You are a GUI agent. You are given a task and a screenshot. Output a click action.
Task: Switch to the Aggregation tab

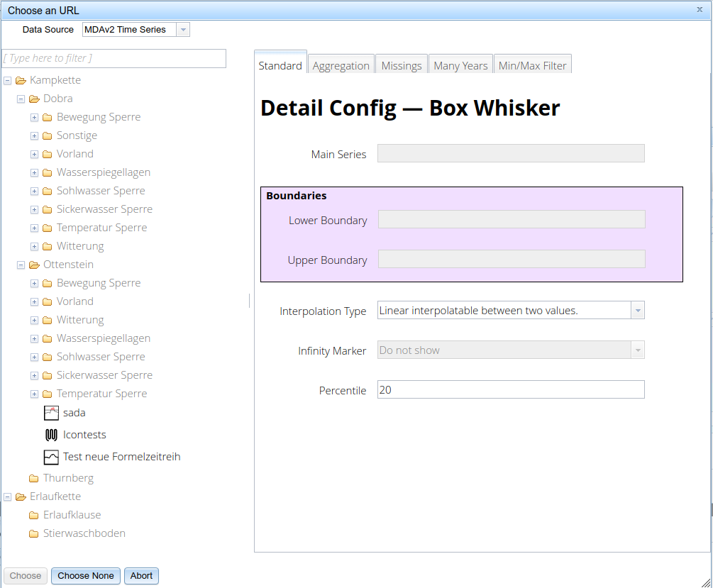[x=341, y=64]
